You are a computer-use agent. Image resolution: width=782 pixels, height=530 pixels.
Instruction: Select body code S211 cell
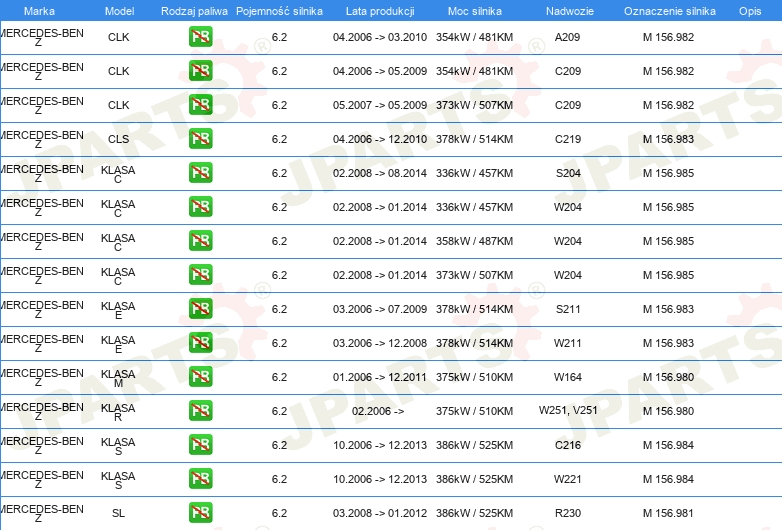568,309
